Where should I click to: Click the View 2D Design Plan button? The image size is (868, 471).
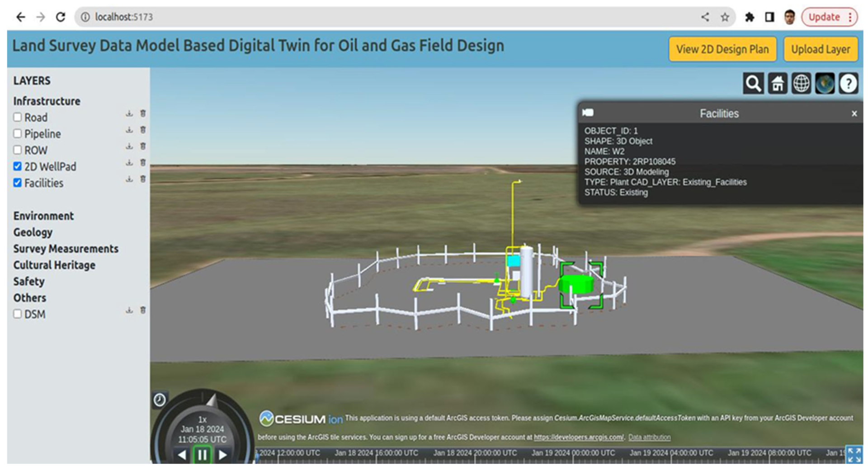[x=722, y=49]
